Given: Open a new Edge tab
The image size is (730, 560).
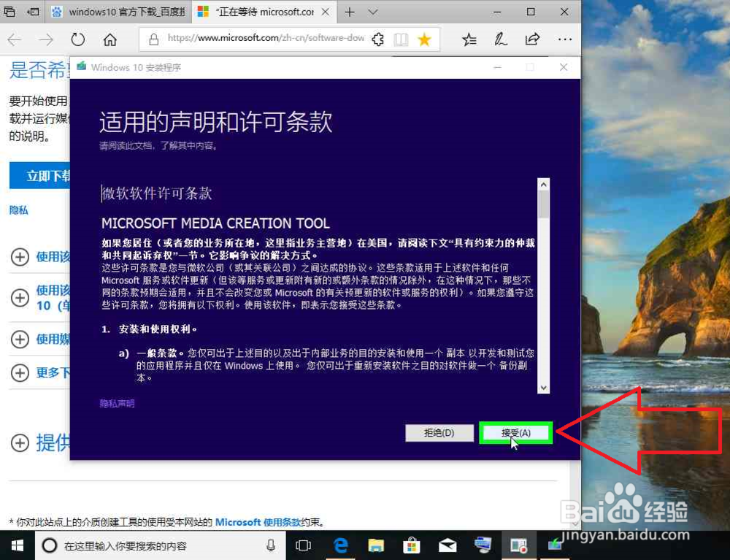Looking at the screenshot, I should pos(350,12).
